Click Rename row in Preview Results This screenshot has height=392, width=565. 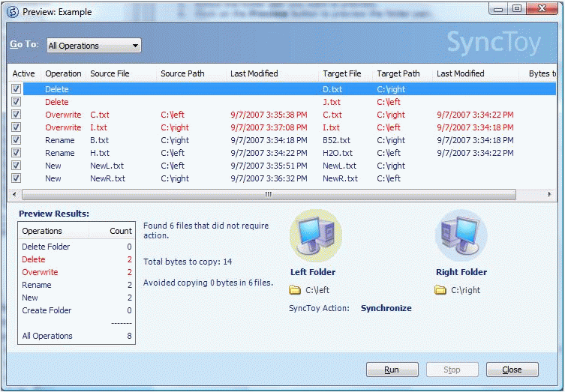(x=77, y=285)
